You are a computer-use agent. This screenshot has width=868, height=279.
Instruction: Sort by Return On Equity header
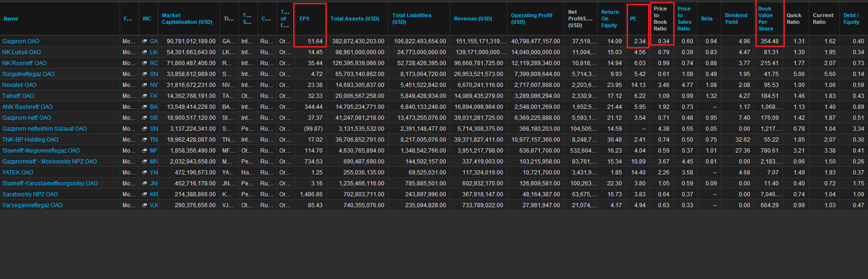610,19
